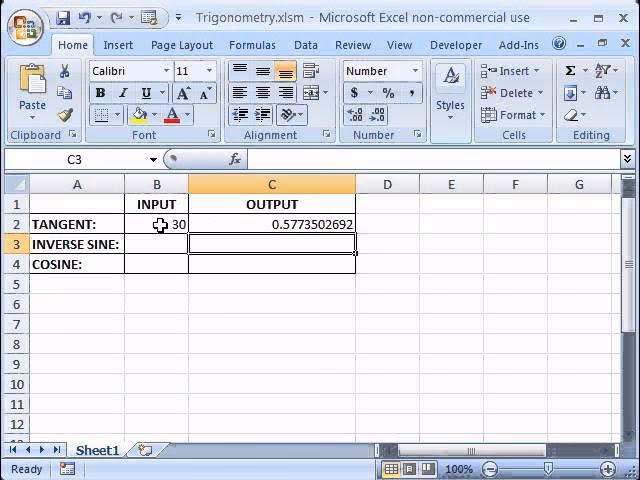
Task: Redo the last action
Action: click(117, 18)
